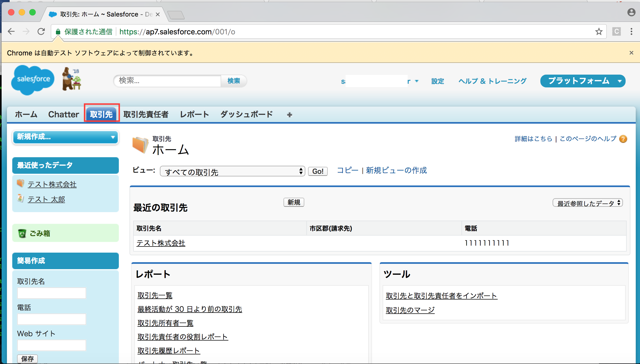Click the recycle bin icon next to ごみ箱
Screen dimensions: 640x364
[22, 233]
